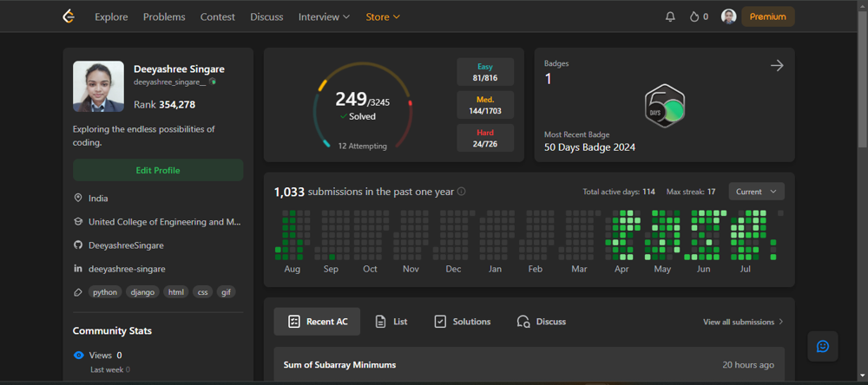Click the badges arrow icon
Viewport: 868px width, 385px height.
[x=777, y=66]
